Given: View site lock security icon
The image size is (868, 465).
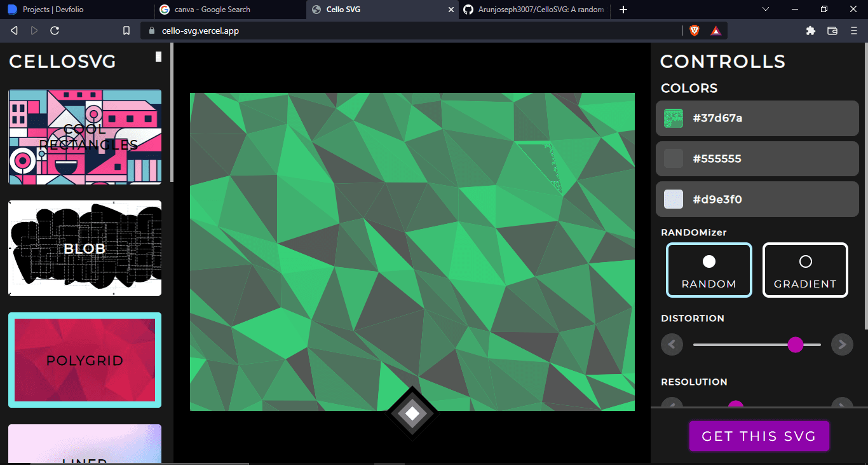Looking at the screenshot, I should 151,31.
